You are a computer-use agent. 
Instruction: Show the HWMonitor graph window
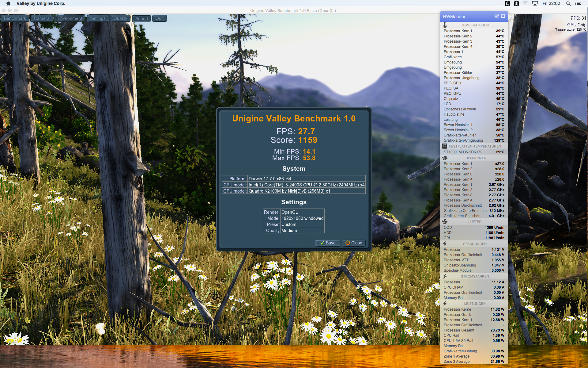(497, 16)
